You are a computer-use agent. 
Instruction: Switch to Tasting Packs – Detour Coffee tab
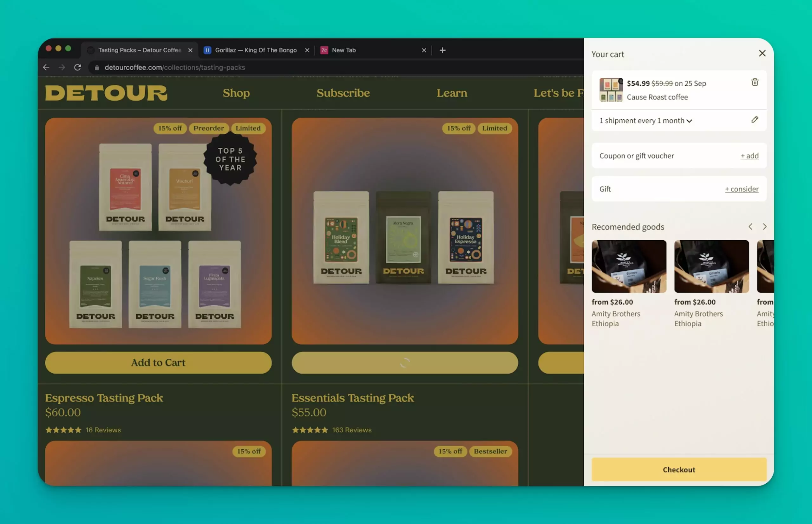click(140, 50)
